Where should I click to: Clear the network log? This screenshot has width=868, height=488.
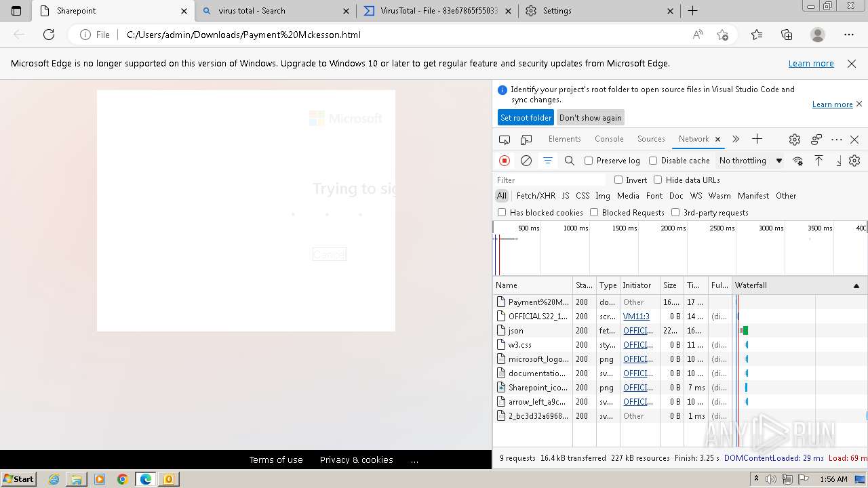pyautogui.click(x=526, y=161)
